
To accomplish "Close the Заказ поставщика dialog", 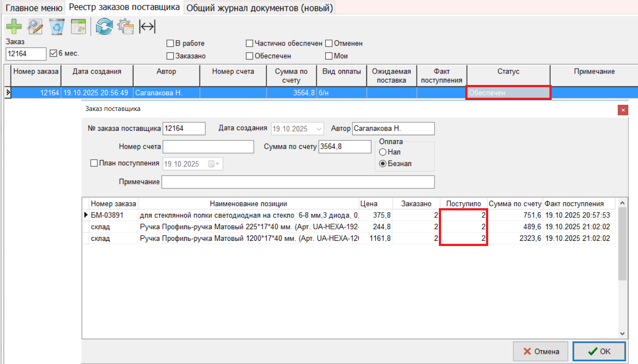I will click(623, 110).
